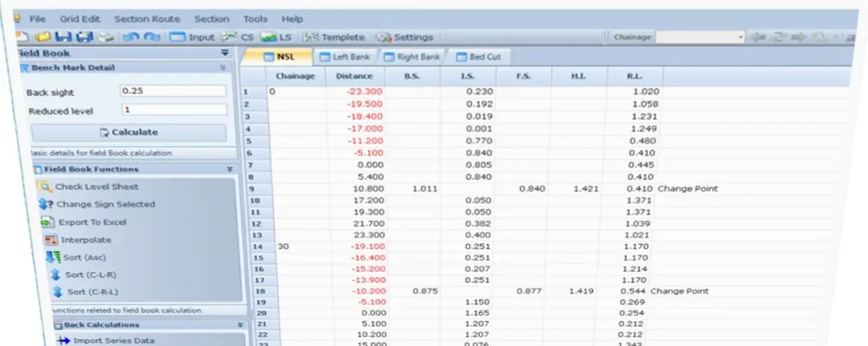Click the B.S. column header
Viewport: 868px width, 346px height.
[412, 76]
